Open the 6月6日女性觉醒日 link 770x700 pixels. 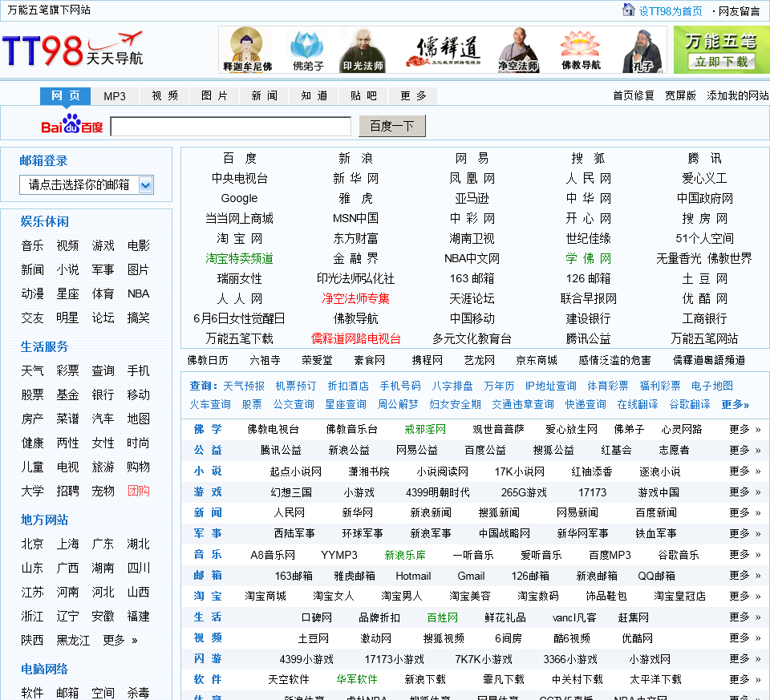click(x=239, y=318)
